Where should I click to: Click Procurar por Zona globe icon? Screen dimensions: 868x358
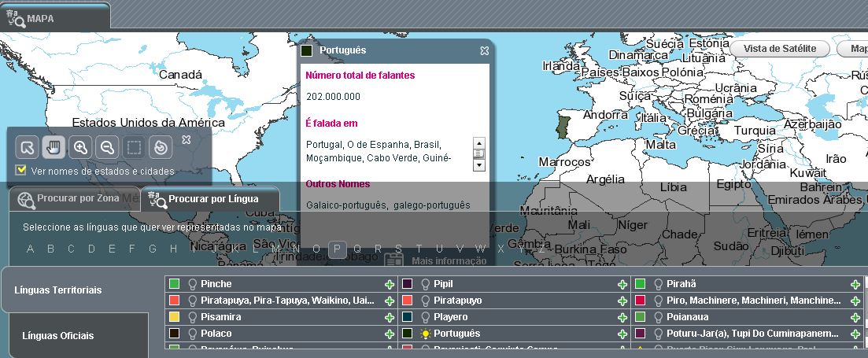pyautogui.click(x=26, y=200)
